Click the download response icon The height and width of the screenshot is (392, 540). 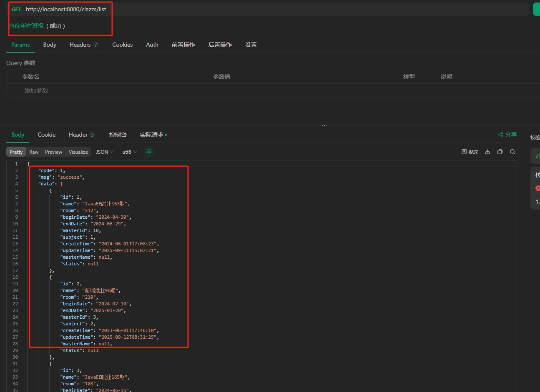click(x=487, y=152)
